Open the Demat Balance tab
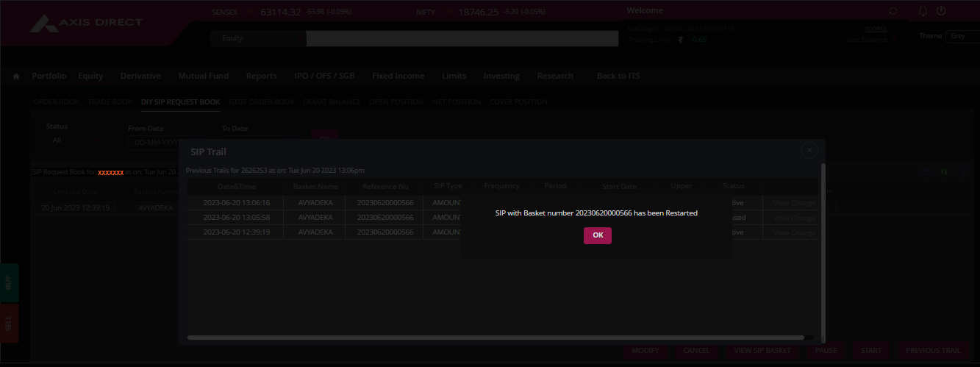The image size is (980, 367). pos(332,102)
